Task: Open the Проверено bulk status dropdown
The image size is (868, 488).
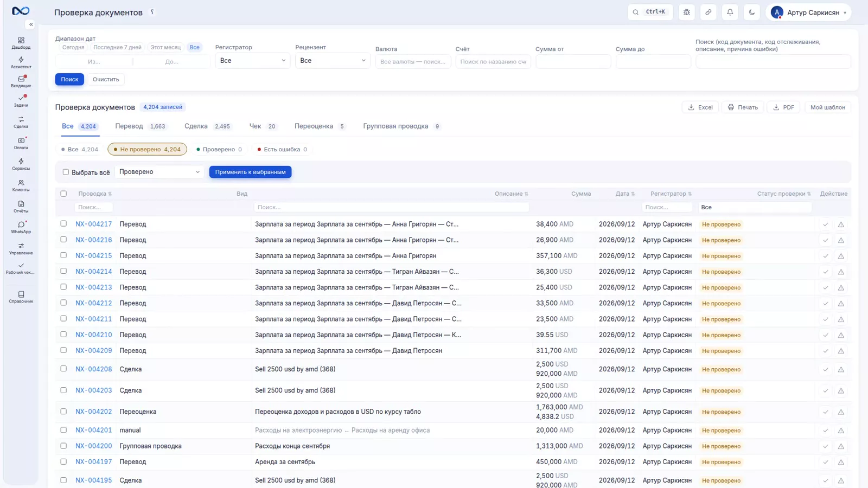Action: click(159, 172)
